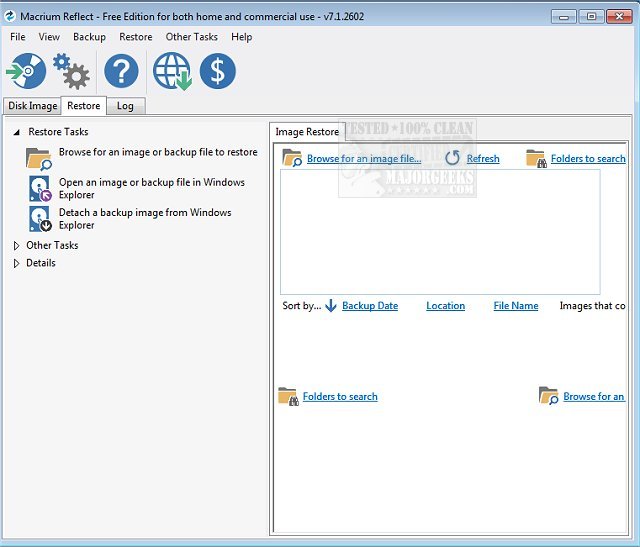The width and height of the screenshot is (640, 547).
Task: Click disk icon beside Detach a backup image
Action: (x=40, y=219)
